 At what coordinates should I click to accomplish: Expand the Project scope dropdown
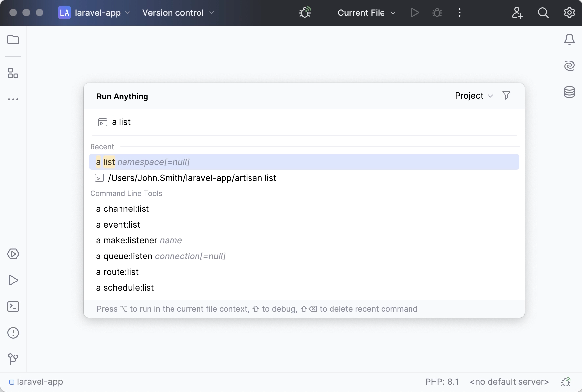point(474,96)
